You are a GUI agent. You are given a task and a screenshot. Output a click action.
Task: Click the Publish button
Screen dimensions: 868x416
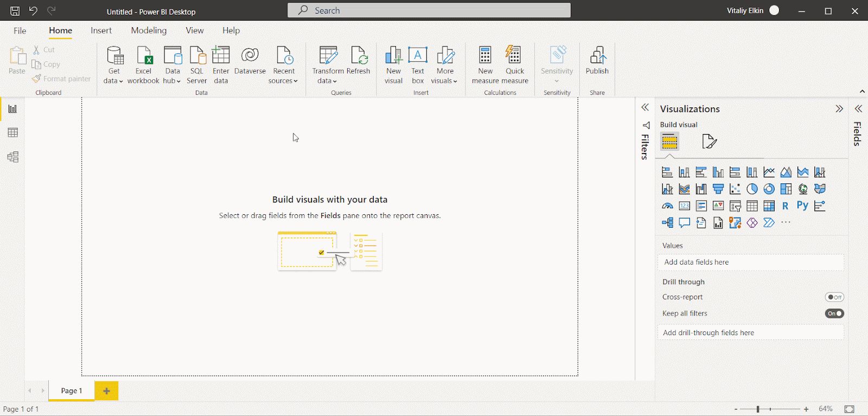click(597, 61)
